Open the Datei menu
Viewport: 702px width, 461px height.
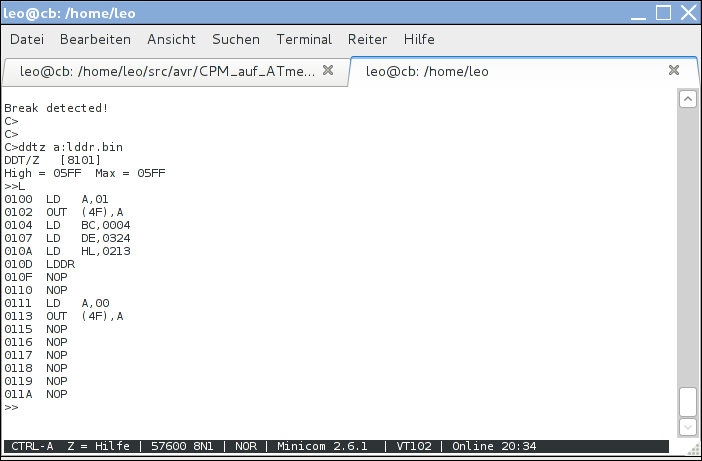pos(27,39)
